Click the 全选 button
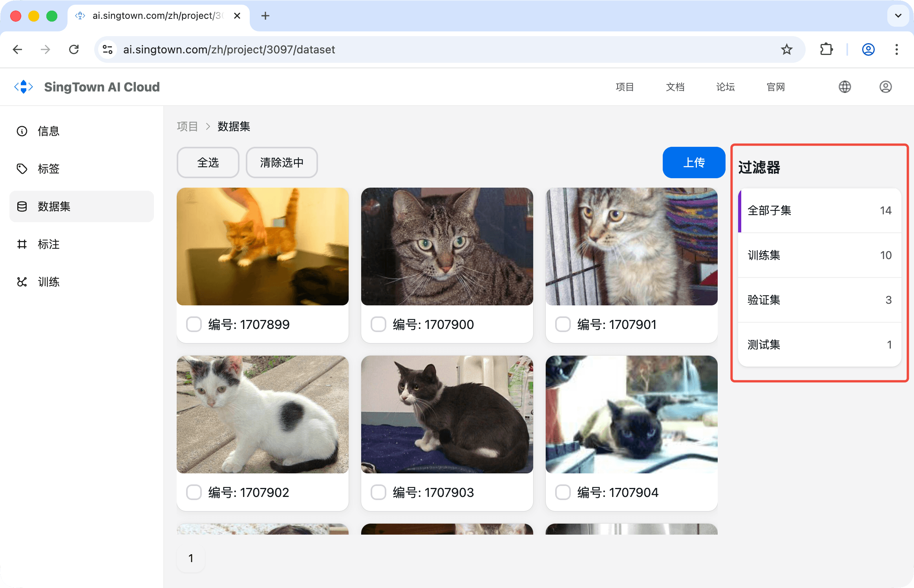 tap(208, 163)
